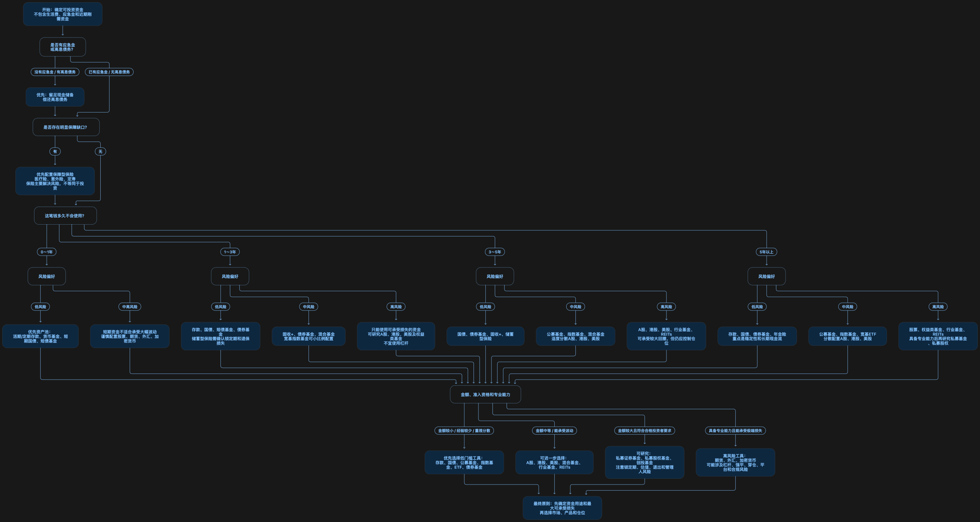Click the decision node 是否存在明显保障缺口?
980x522 pixels.
click(x=66, y=127)
